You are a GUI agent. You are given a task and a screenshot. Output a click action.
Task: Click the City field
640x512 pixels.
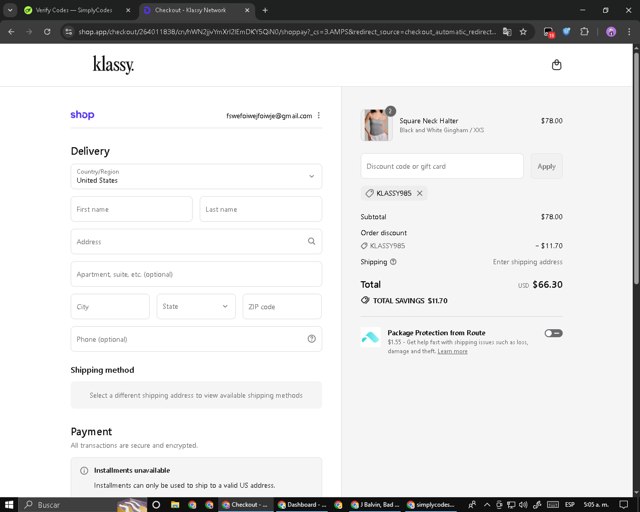[110, 306]
